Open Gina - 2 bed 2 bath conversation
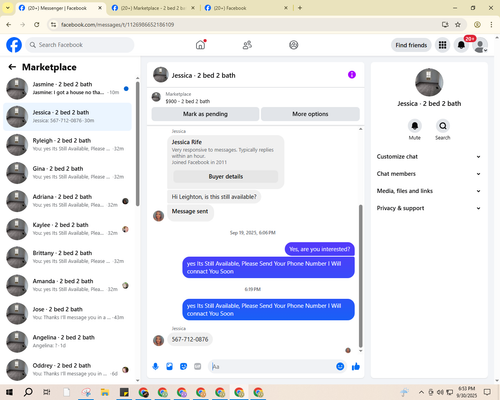This screenshot has width=500, height=400. 67,173
